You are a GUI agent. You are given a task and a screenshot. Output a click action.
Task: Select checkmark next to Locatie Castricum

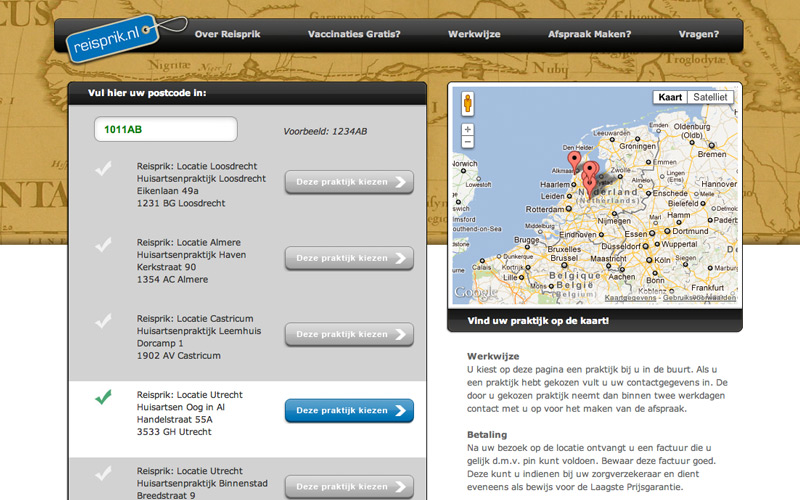(x=103, y=322)
